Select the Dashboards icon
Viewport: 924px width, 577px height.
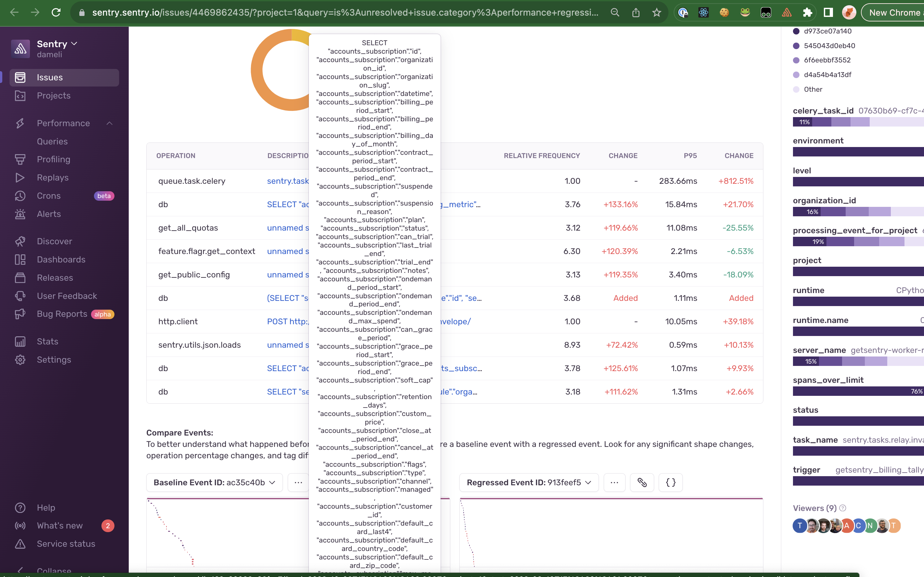20,260
